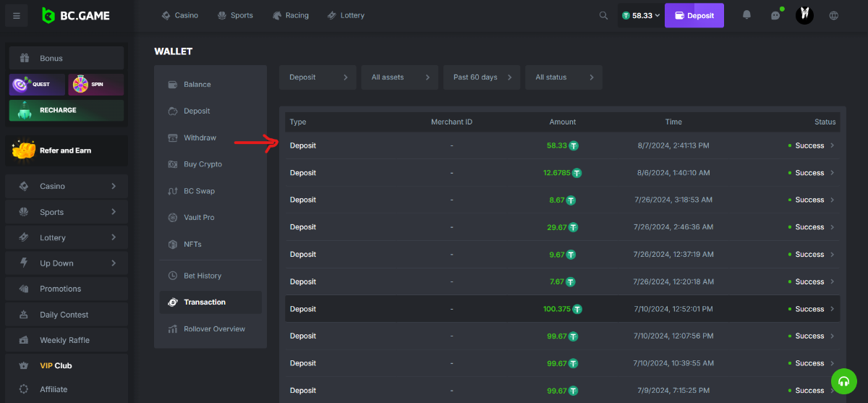Viewport: 868px width, 403px height.
Task: Open details of the 100.375 deposit row
Action: click(831, 309)
